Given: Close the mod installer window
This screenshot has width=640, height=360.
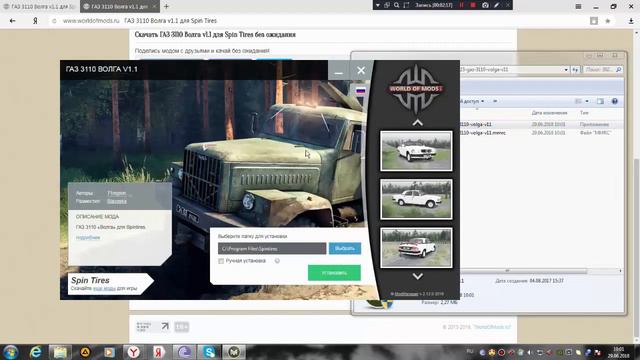Looking at the screenshot, I should [361, 70].
